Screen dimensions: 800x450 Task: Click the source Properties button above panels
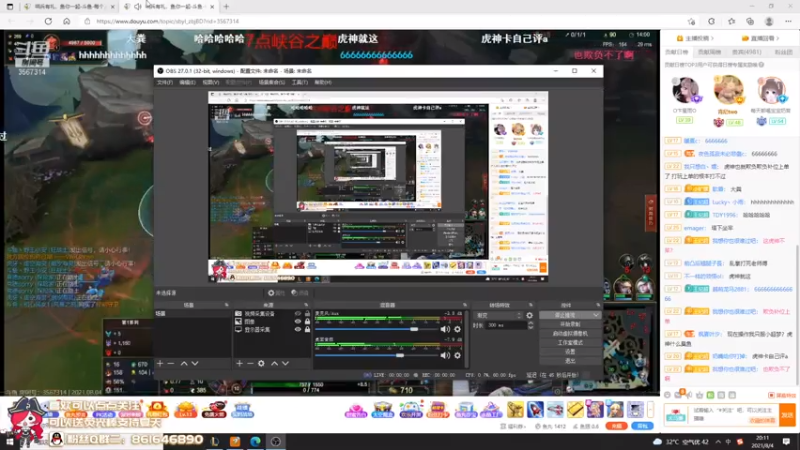[277, 293]
